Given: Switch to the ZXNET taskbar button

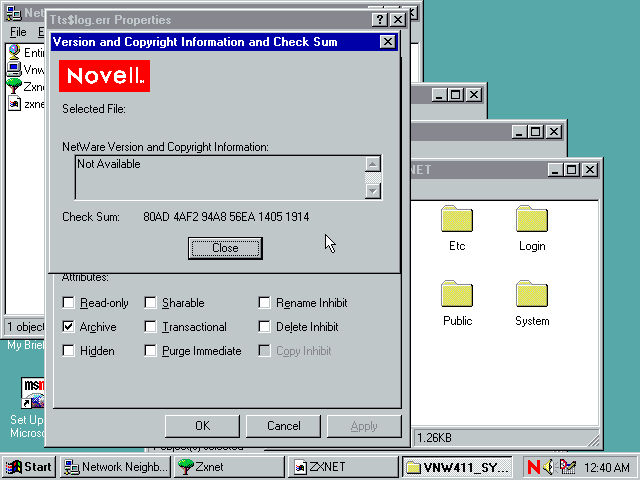Looking at the screenshot, I should 343,467.
